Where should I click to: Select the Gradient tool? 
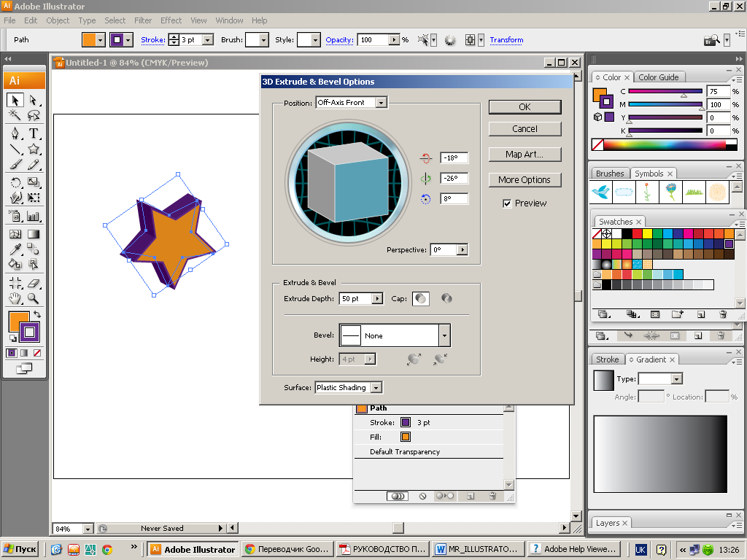(33, 234)
